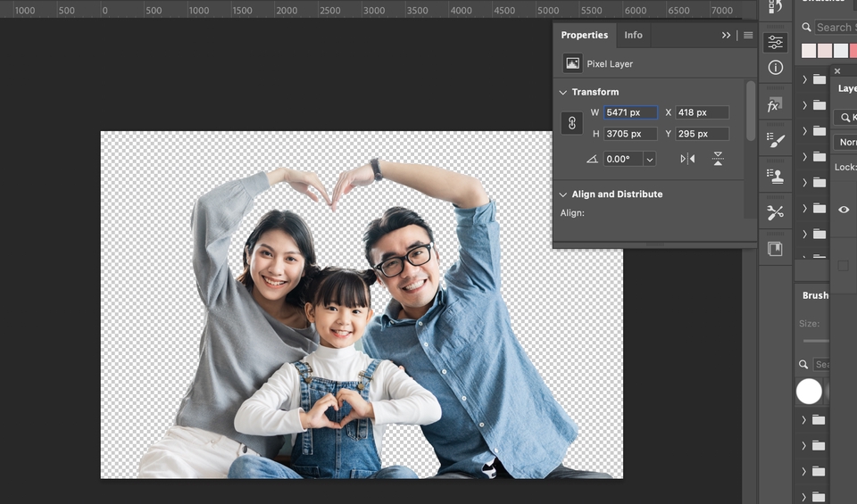Open the Brush Settings panel icon
The image size is (857, 504).
pyautogui.click(x=775, y=140)
